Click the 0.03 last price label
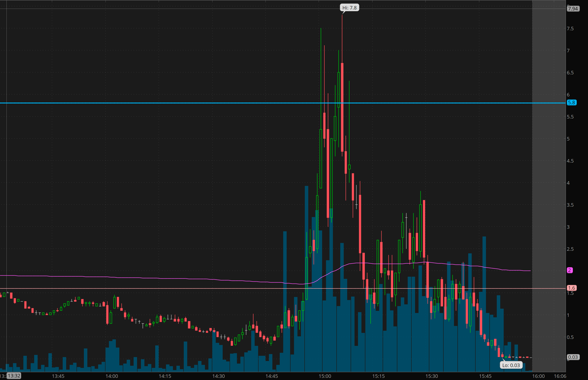The height and width of the screenshot is (380, 588). 572,357
